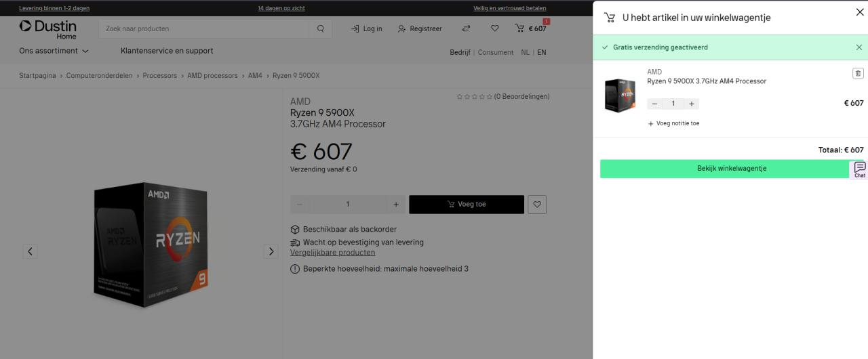Open Klantenservice en support

(167, 51)
